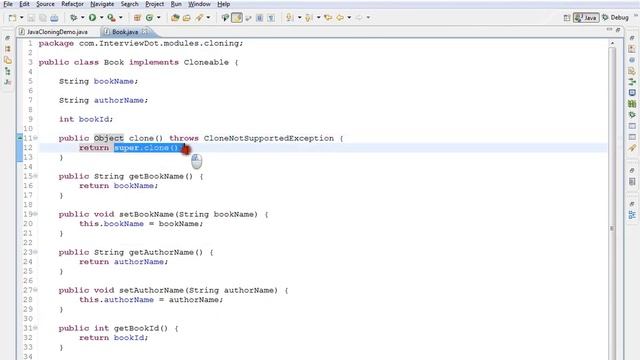Screen dimensions: 640x360
Task: Click 'Cloneable' in class declaration
Action: point(206,62)
